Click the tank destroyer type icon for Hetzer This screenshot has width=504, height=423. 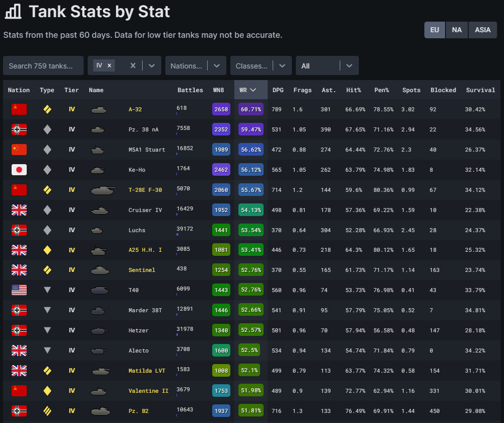point(47,330)
